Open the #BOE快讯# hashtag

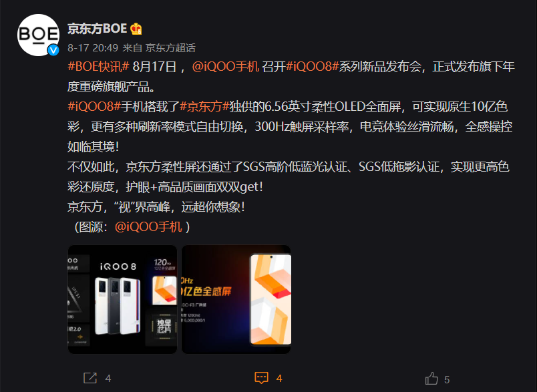pyautogui.click(x=98, y=66)
